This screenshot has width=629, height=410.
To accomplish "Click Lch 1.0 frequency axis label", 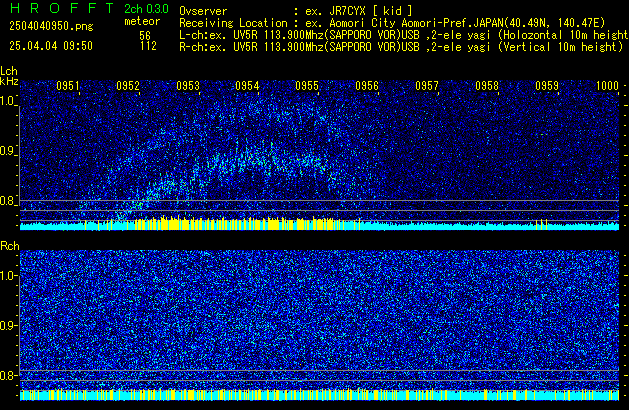I will (x=8, y=101).
